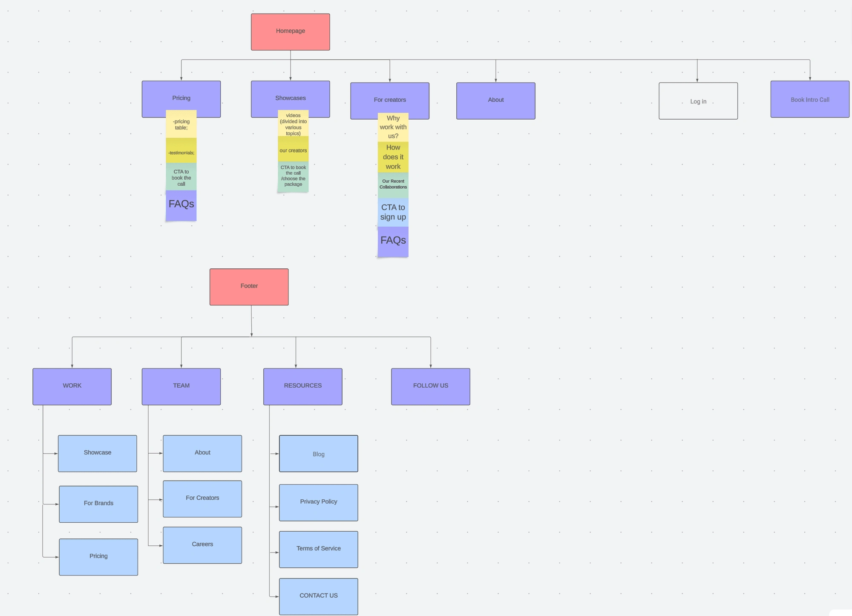Image resolution: width=852 pixels, height=616 pixels.
Task: Click the For Creators page node
Action: pyautogui.click(x=391, y=101)
